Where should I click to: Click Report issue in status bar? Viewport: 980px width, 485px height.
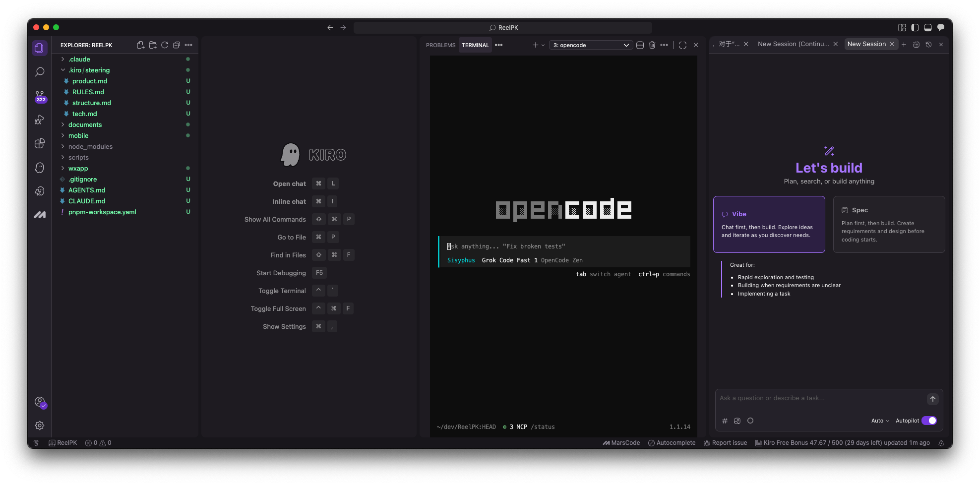tap(725, 443)
